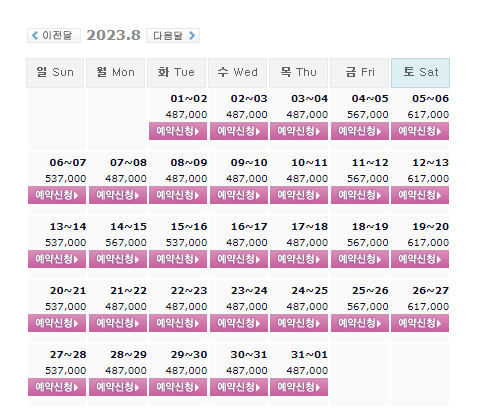Request reservation for 15~16
479x419 pixels.
click(178, 259)
